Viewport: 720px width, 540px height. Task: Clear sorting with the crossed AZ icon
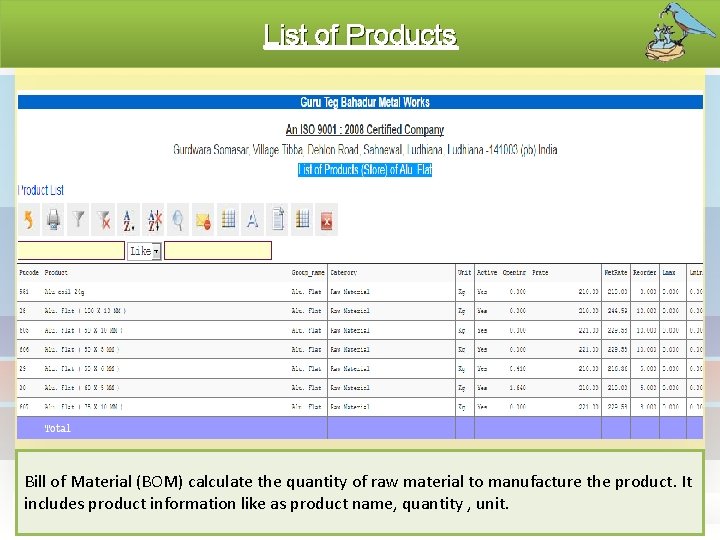154,219
